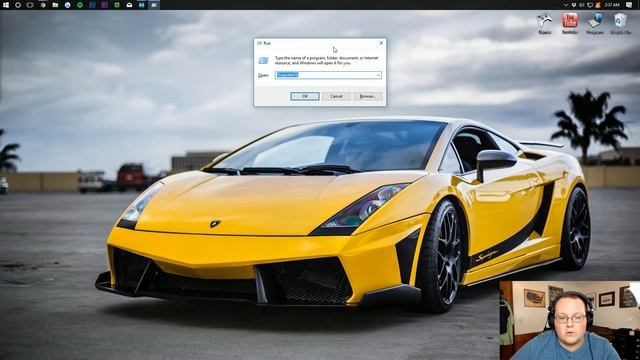The height and width of the screenshot is (360, 640).
Task: Open the Games controller desktop icon
Action: tap(544, 24)
